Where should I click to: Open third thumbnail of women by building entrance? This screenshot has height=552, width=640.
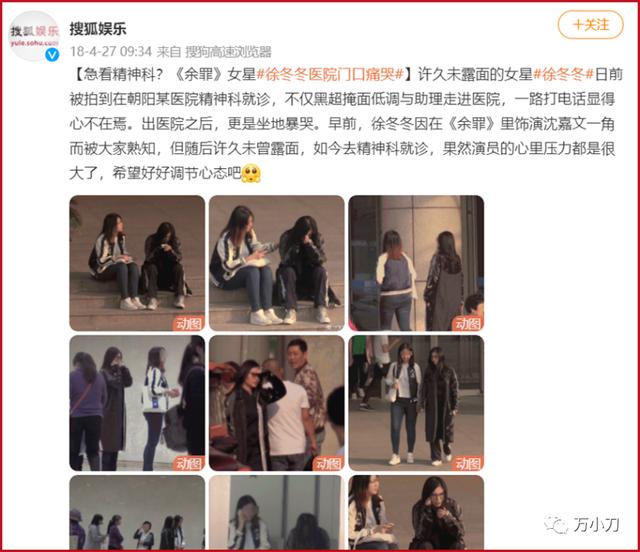416,263
